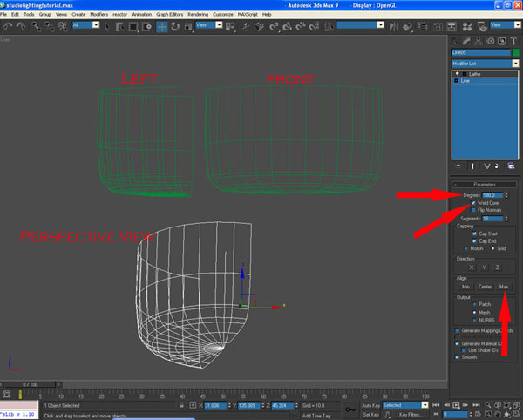Select the Rotate tool in toolbar
The image size is (523, 420).
pos(175,27)
